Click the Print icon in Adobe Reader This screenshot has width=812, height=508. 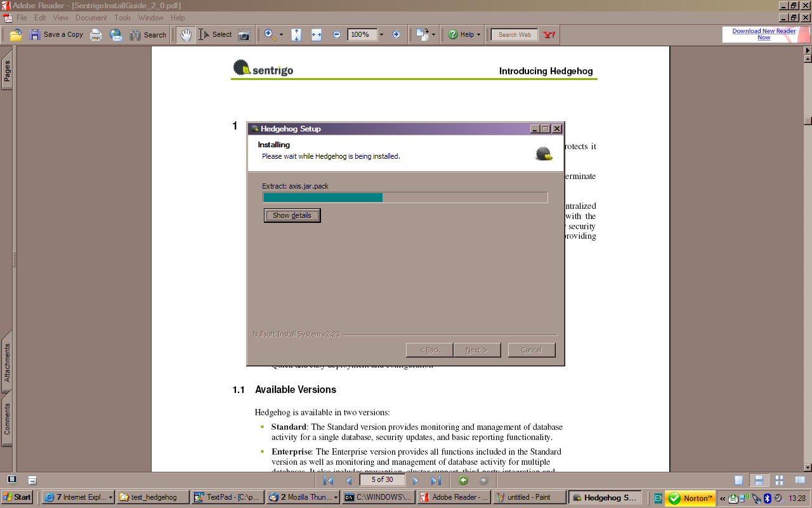96,35
